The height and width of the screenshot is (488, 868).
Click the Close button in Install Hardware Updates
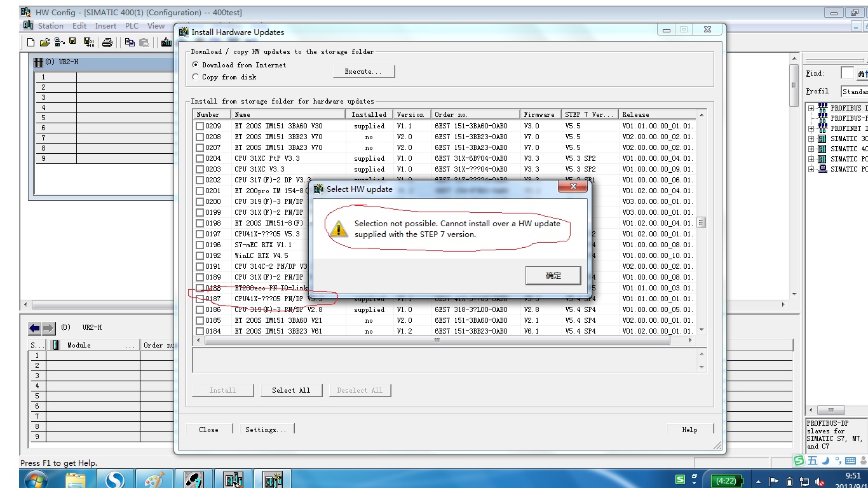(208, 430)
